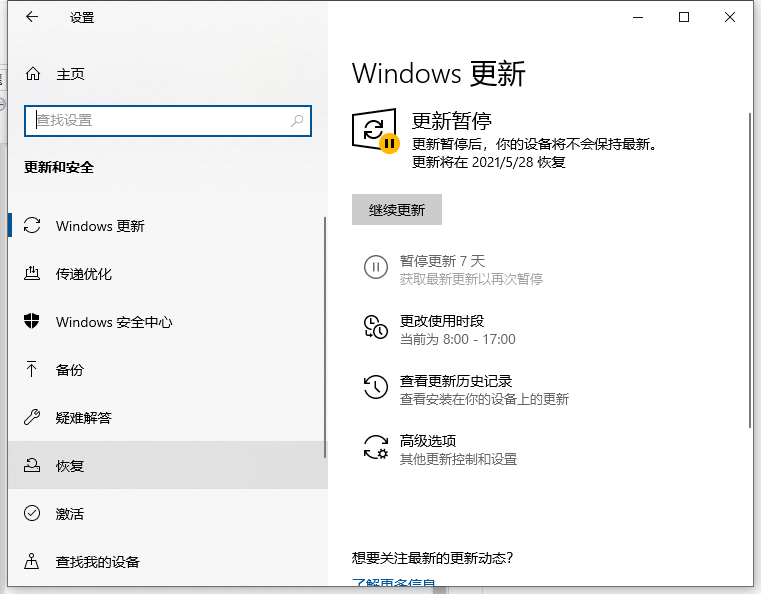
Task: Click the 暂停更新 7 天 pause icon
Action: [x=375, y=267]
